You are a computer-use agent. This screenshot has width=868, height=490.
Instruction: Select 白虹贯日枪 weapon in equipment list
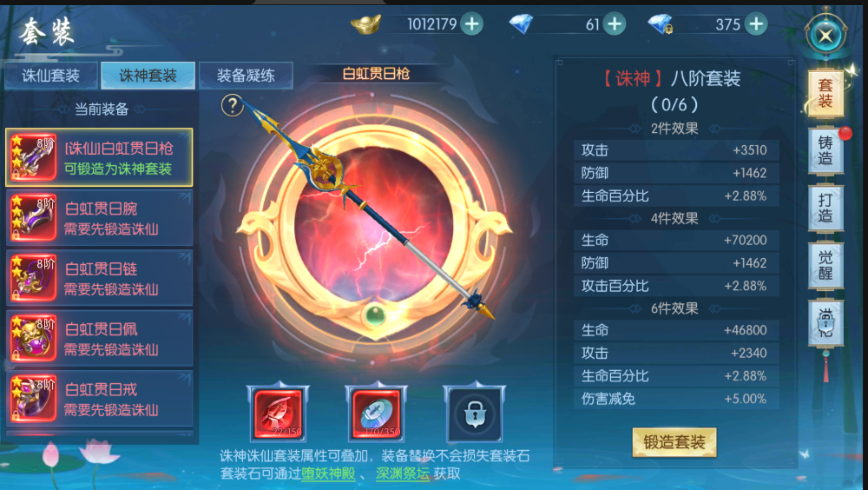[99, 157]
